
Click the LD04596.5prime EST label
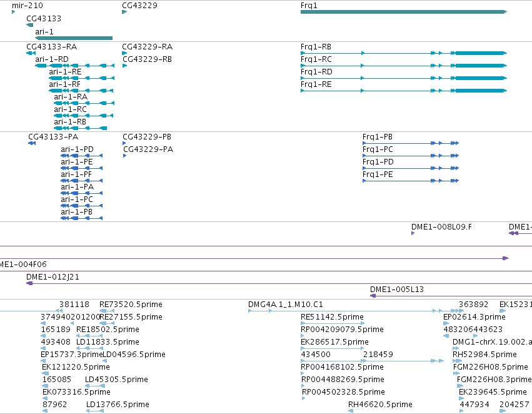(x=134, y=355)
